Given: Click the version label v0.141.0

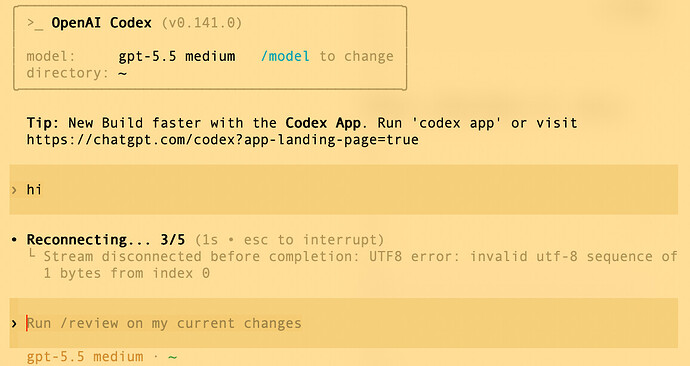Looking at the screenshot, I should click(202, 23).
